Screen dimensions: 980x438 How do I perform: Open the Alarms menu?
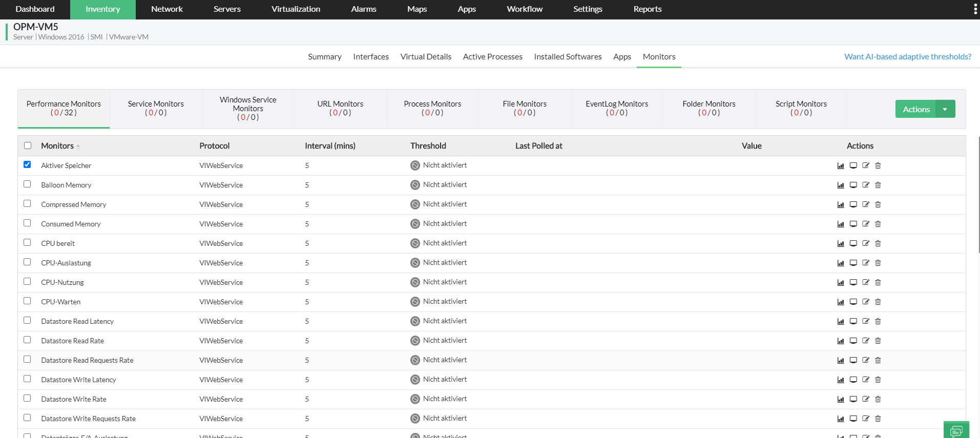click(364, 9)
